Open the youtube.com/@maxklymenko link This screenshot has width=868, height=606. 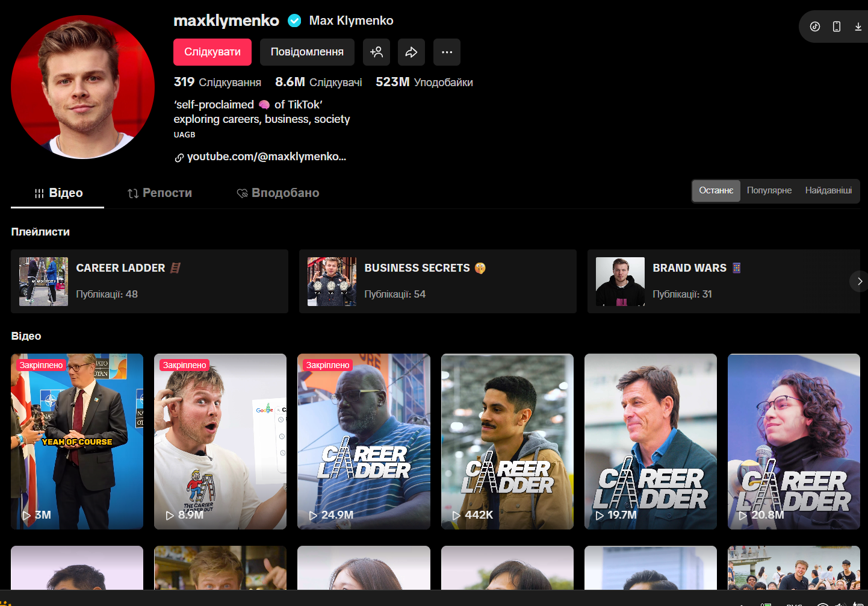(x=266, y=157)
